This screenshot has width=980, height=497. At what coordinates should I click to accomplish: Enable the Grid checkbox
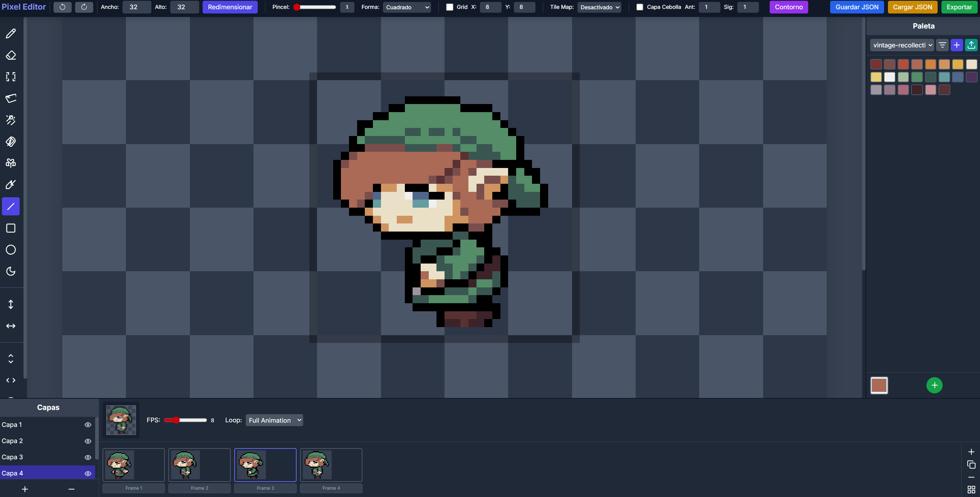pyautogui.click(x=450, y=7)
